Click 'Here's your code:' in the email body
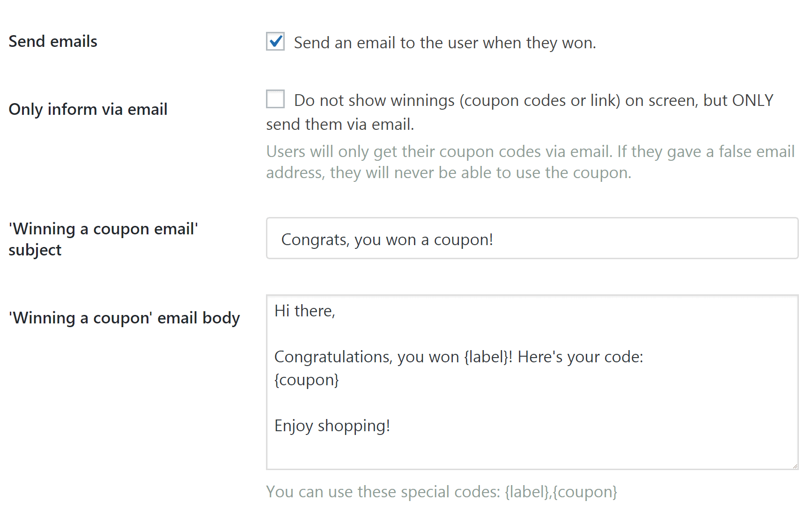Image resolution: width=812 pixels, height=509 pixels. pos(580,357)
